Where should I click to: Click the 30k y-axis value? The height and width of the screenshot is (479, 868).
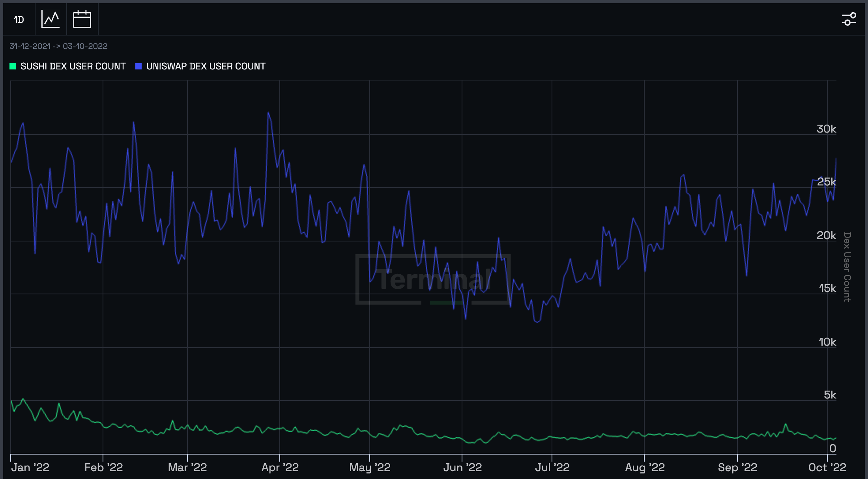click(826, 129)
